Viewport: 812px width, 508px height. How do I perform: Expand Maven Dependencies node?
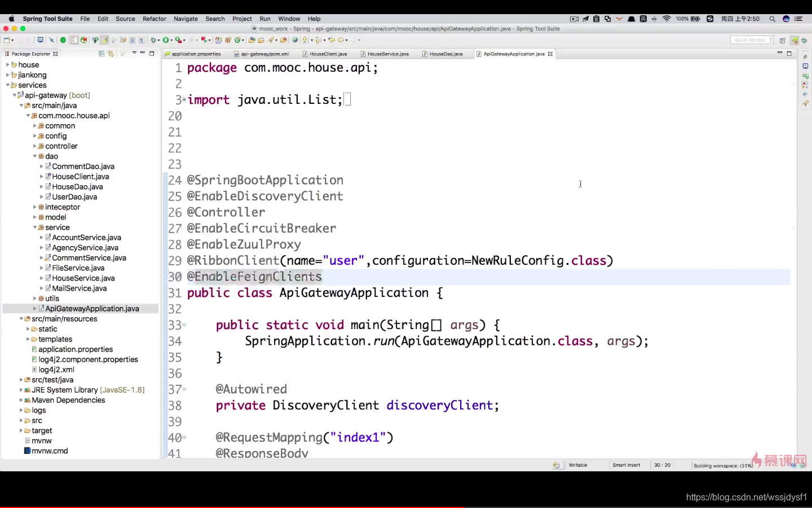point(21,400)
